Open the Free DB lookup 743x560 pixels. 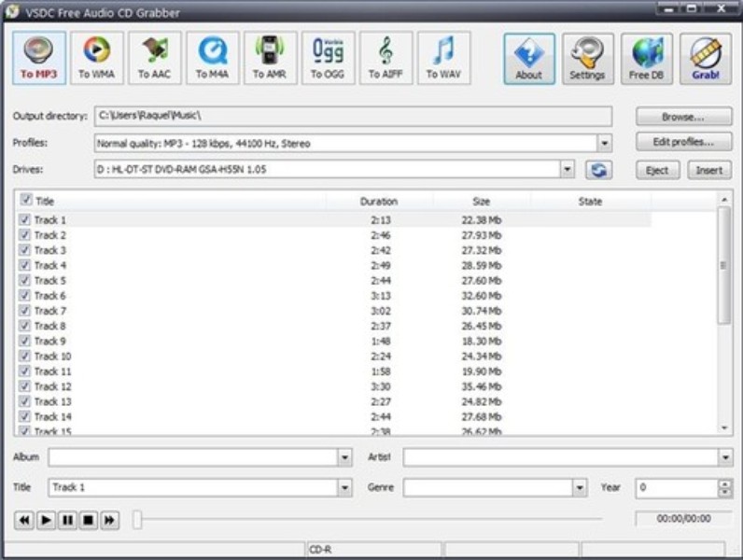click(x=646, y=58)
